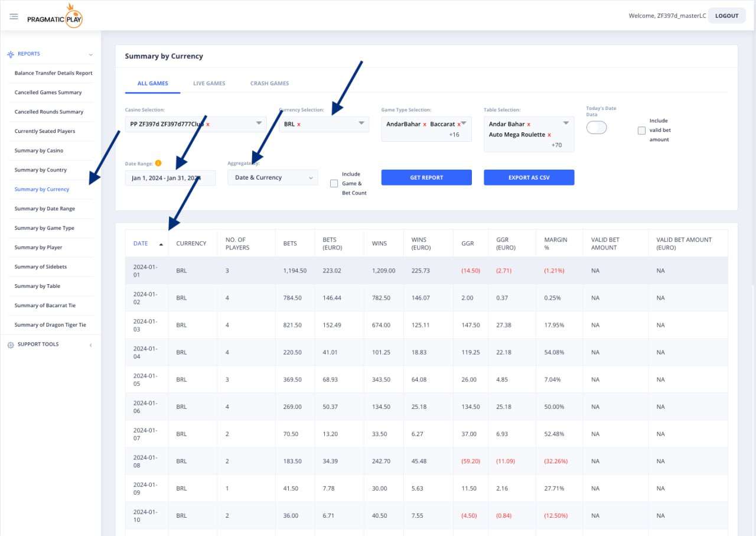
Task: Remove the Andar Bahar table tag
Action: 529,125
